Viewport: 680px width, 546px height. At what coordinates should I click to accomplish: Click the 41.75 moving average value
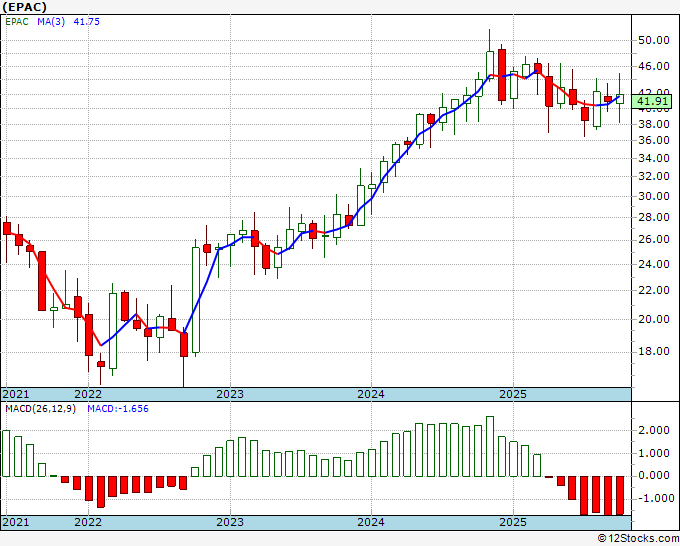point(86,22)
